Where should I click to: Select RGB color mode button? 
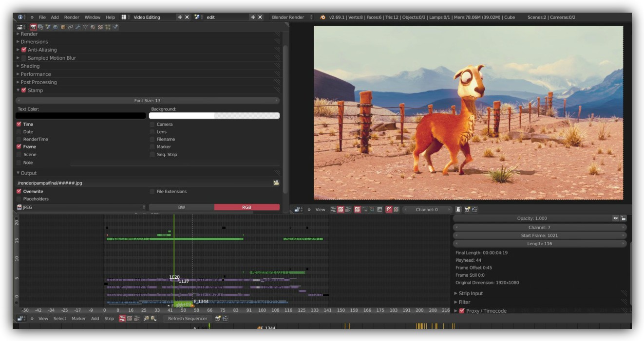tap(247, 207)
